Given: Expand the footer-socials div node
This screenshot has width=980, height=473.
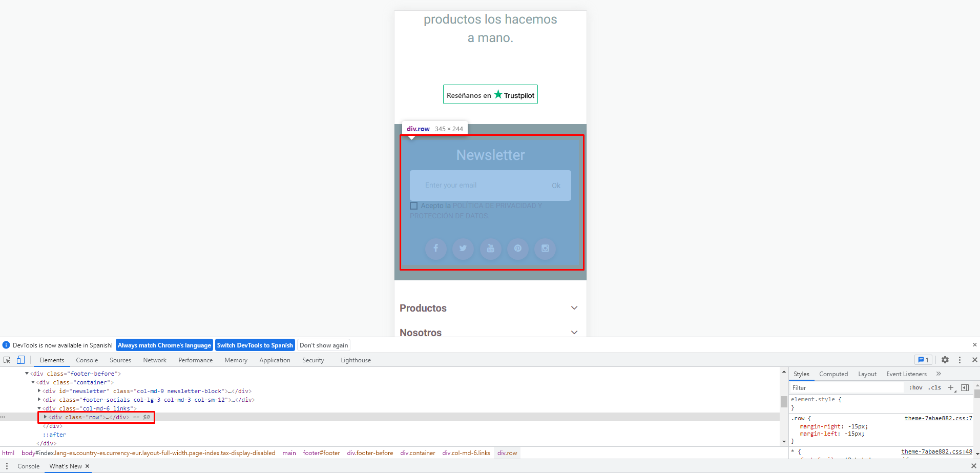Looking at the screenshot, I should [x=39, y=400].
